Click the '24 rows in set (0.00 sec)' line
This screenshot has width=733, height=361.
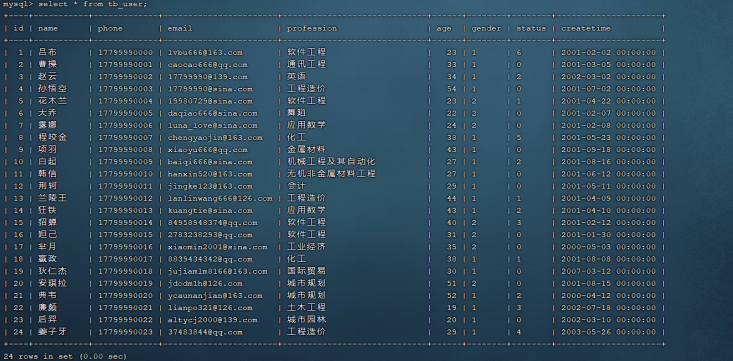pyautogui.click(x=65, y=356)
